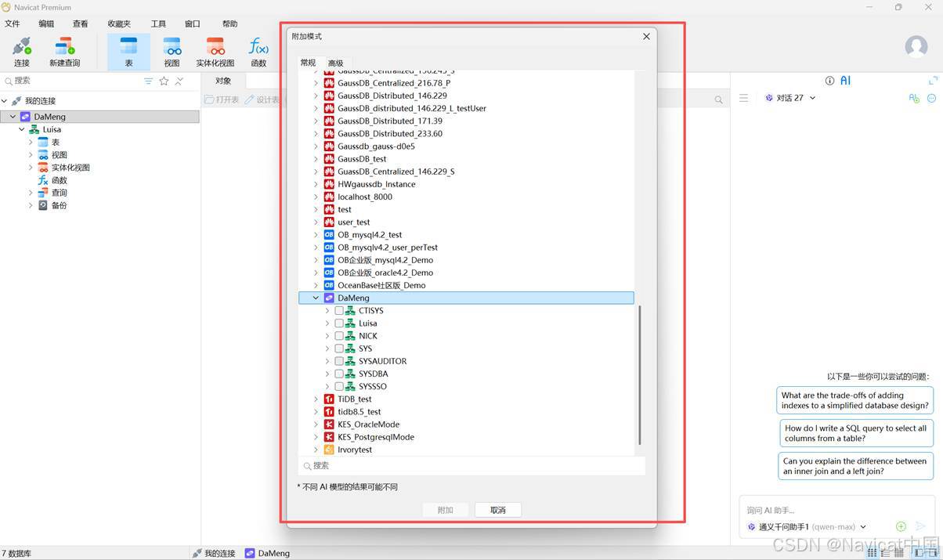This screenshot has width=943, height=560.
Task: Select 查询 under Luisa in sidebar
Action: (x=59, y=193)
